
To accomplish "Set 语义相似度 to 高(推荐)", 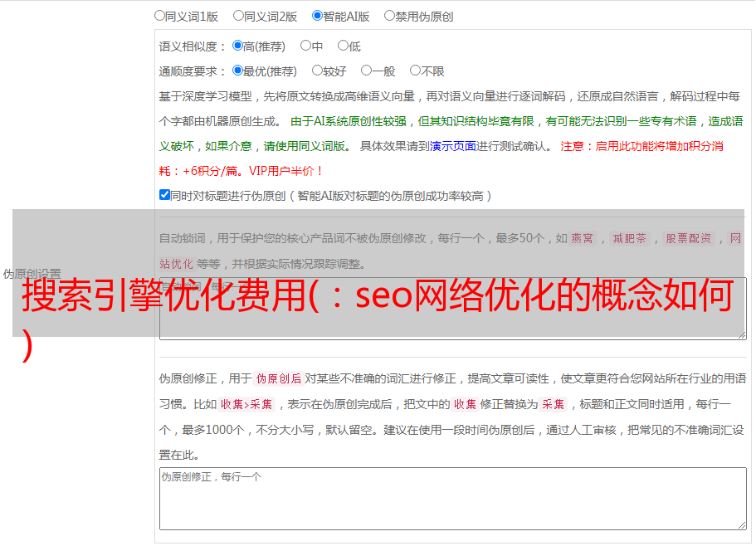I will pyautogui.click(x=237, y=46).
